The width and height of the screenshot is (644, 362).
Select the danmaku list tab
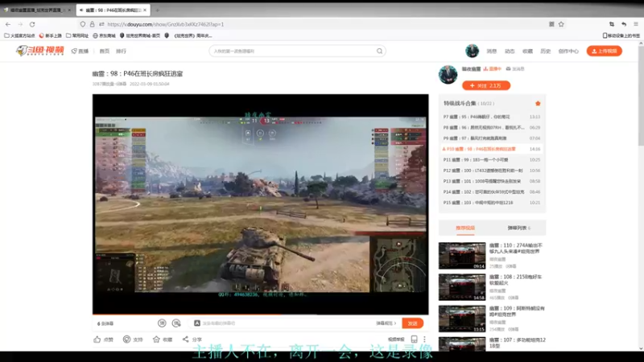coord(518,228)
